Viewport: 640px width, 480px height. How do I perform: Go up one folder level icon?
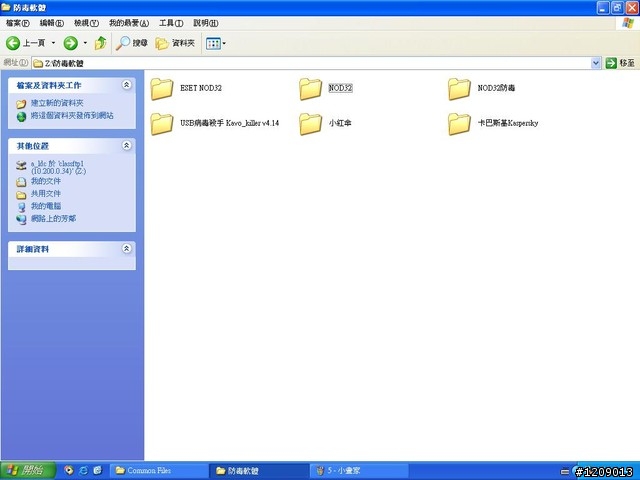[x=100, y=43]
